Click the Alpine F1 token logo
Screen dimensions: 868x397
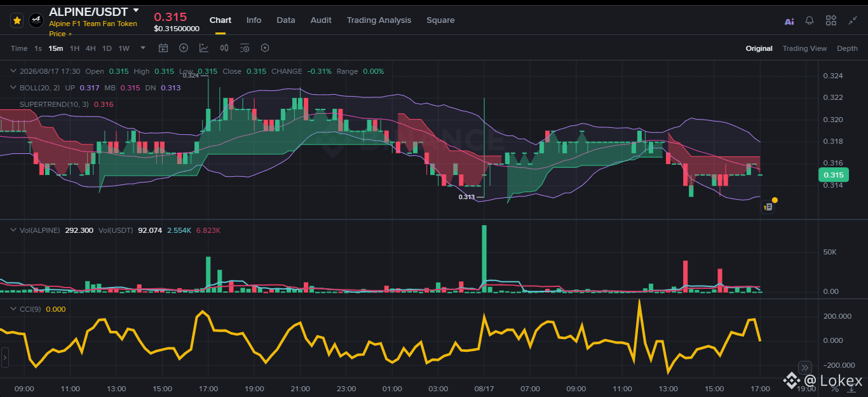(x=36, y=20)
